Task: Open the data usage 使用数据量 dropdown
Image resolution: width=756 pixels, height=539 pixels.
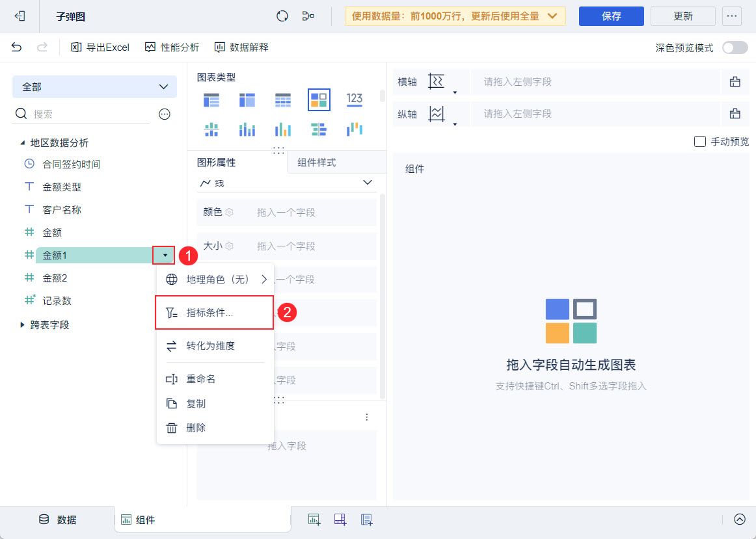Action: (455, 16)
